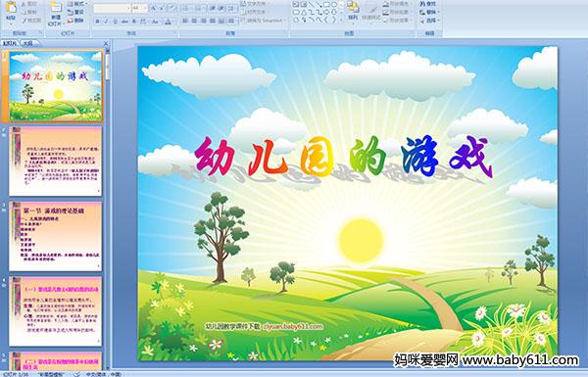Switch to the Slides pane tab
Screen dimensions: 588x377
click(x=10, y=43)
